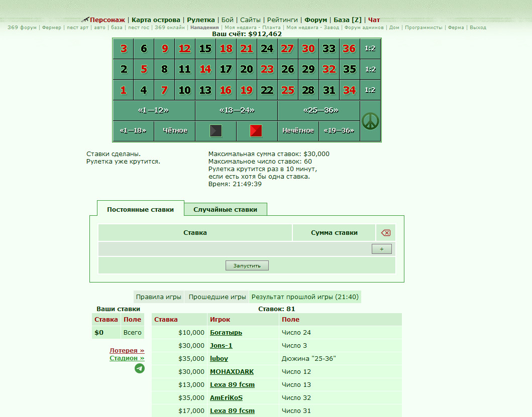Open Рейтинги in top menu
532x417 pixels.
pyautogui.click(x=282, y=20)
